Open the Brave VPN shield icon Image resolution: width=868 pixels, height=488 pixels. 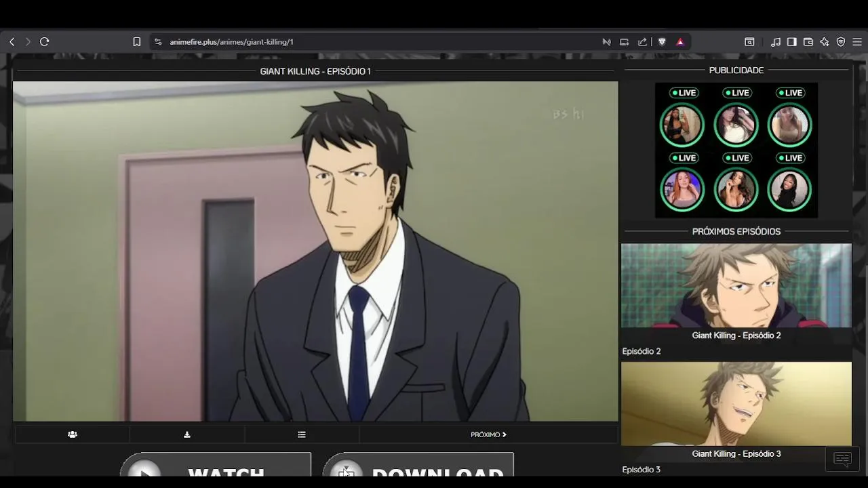pos(841,42)
